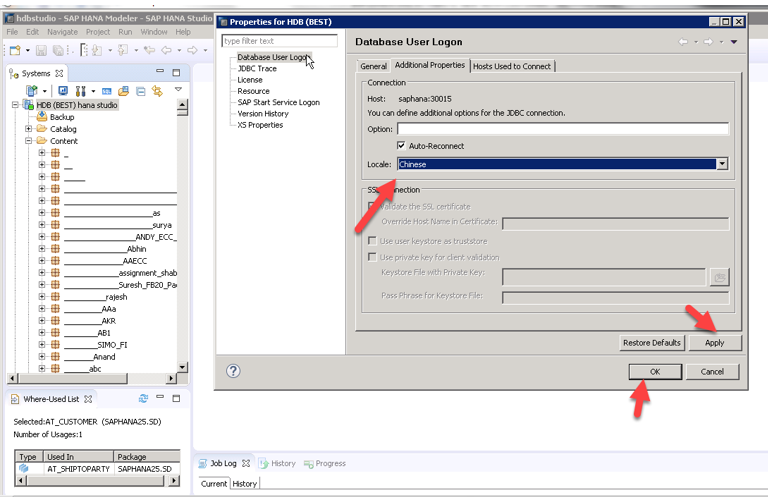Open SQL console icon in the Systems toolbar
768x497 pixels.
click(x=106, y=91)
